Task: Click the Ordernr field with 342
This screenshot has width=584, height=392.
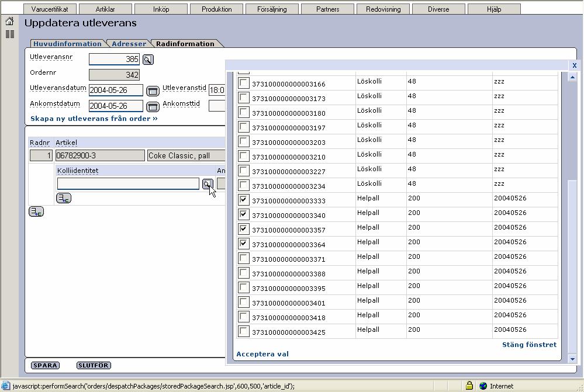Action: (115, 75)
